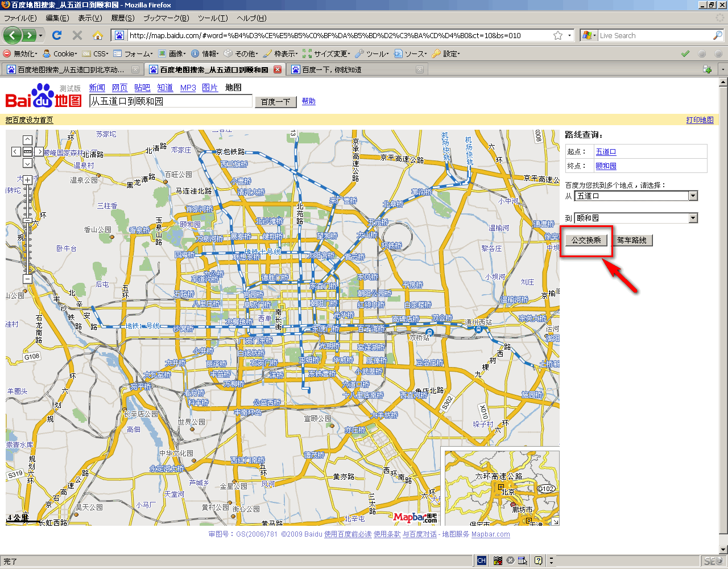Click the Baidu map search input field
Screen dimensions: 728x569
171,101
